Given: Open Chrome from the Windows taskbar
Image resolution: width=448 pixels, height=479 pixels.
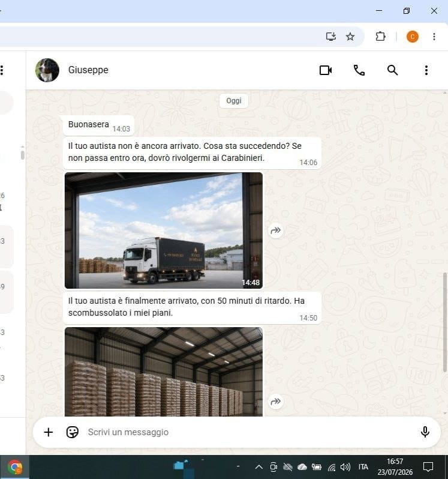Looking at the screenshot, I should 14,467.
